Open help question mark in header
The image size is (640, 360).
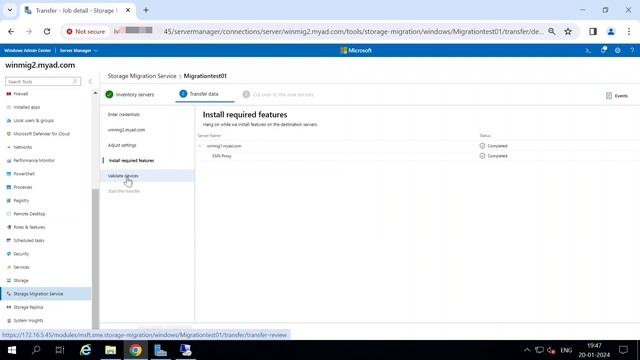(632, 51)
